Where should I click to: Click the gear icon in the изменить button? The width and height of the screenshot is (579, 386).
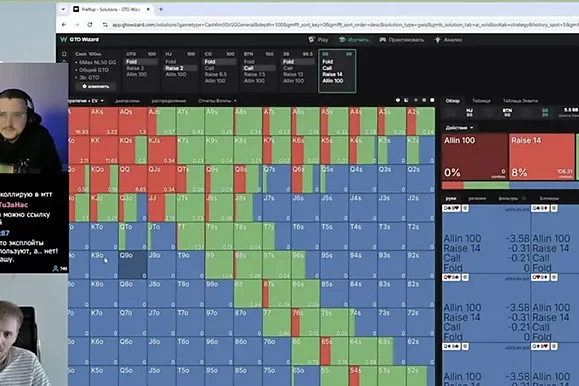84,86
